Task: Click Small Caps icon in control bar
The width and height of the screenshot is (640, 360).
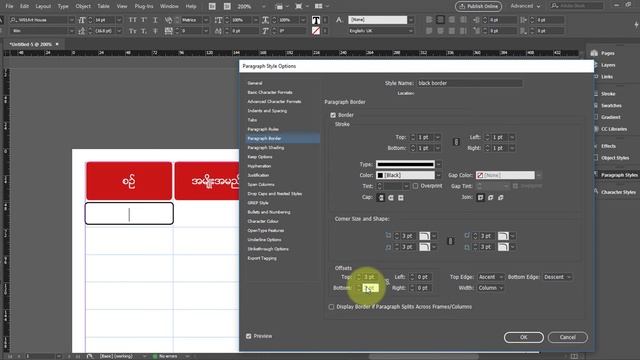Action: point(133,31)
